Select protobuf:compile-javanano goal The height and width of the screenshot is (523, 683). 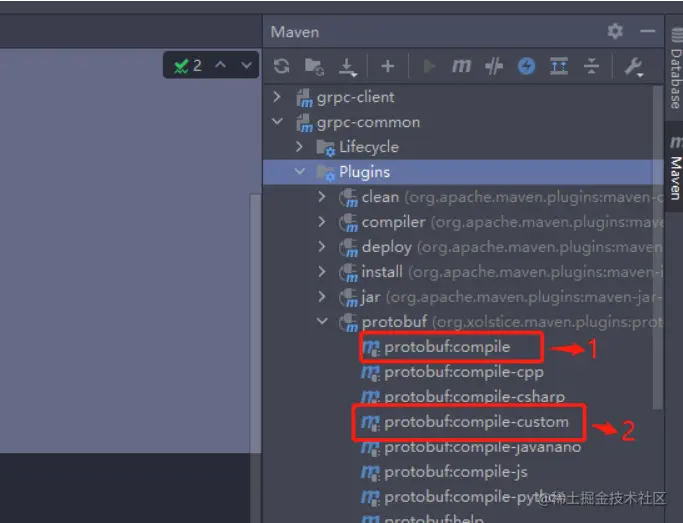coord(483,447)
